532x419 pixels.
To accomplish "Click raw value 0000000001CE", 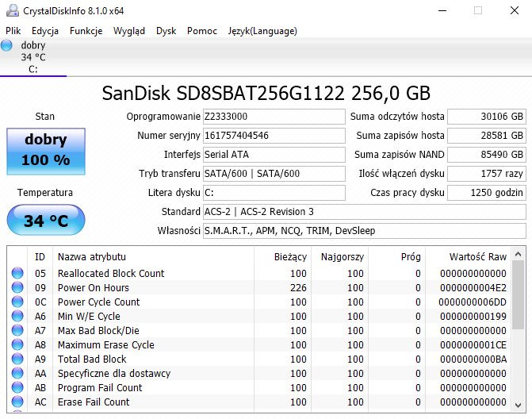I will (473, 344).
